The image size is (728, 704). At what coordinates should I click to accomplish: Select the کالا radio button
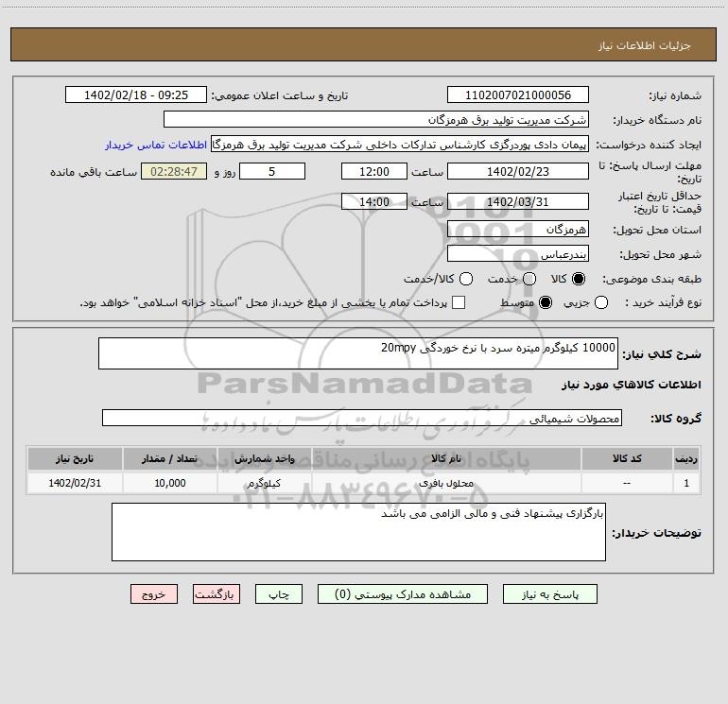(579, 279)
